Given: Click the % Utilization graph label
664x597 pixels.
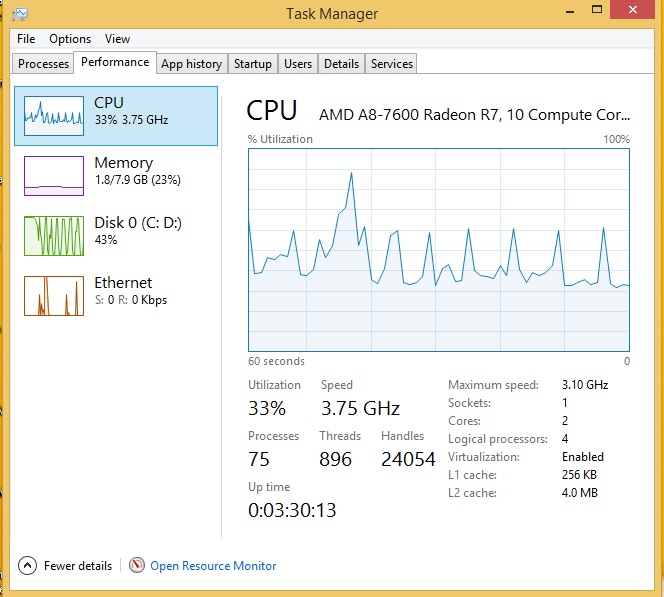Looking at the screenshot, I should tap(280, 139).
